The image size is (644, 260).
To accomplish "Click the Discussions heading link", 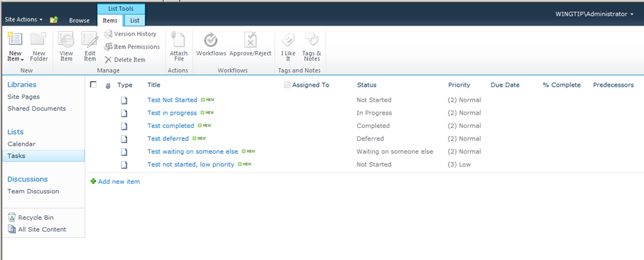I will tap(28, 179).
